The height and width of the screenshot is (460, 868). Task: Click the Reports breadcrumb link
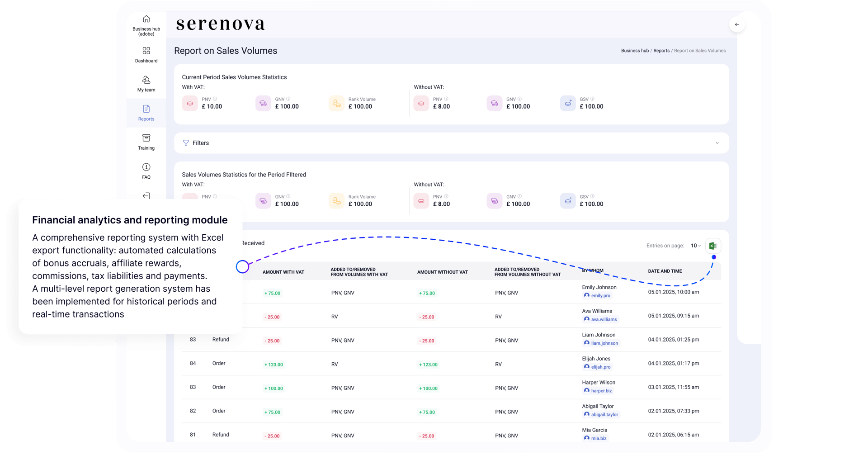coord(661,51)
